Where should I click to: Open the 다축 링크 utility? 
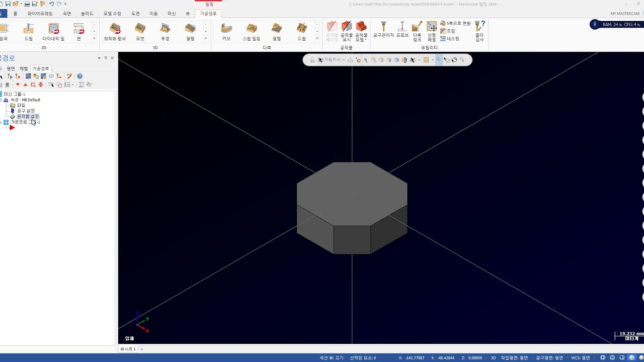(x=417, y=32)
